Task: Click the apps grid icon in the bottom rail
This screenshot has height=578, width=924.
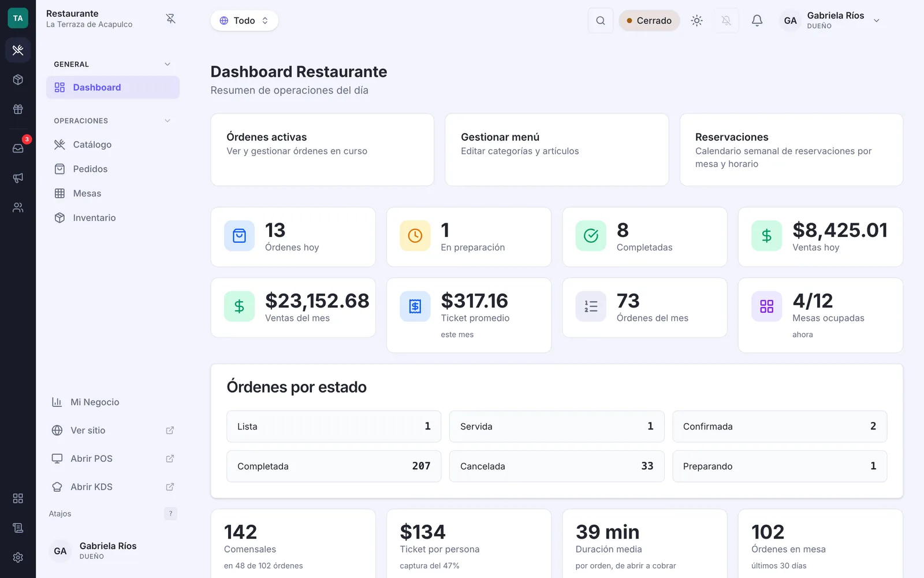Action: 18,498
